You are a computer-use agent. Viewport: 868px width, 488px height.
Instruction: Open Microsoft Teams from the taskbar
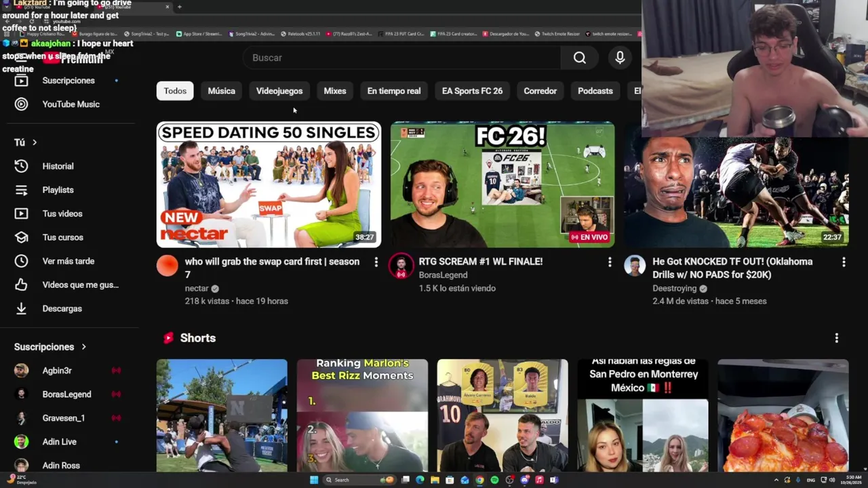click(554, 480)
